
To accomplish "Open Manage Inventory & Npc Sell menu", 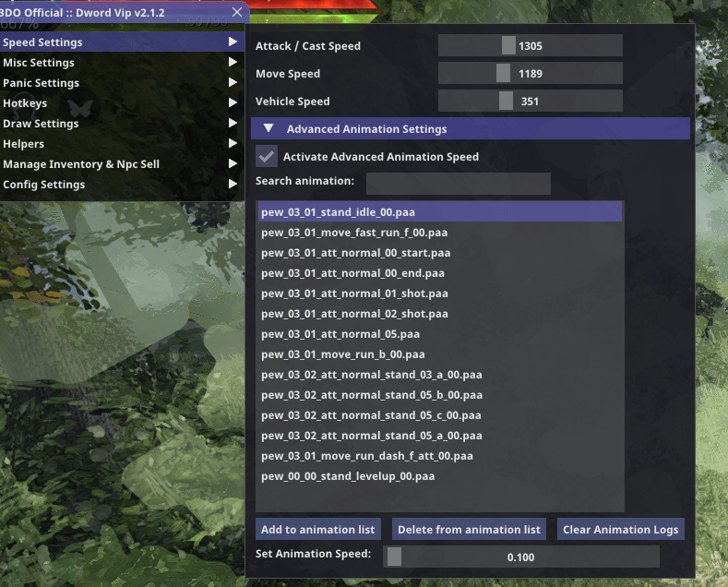I will 122,164.
